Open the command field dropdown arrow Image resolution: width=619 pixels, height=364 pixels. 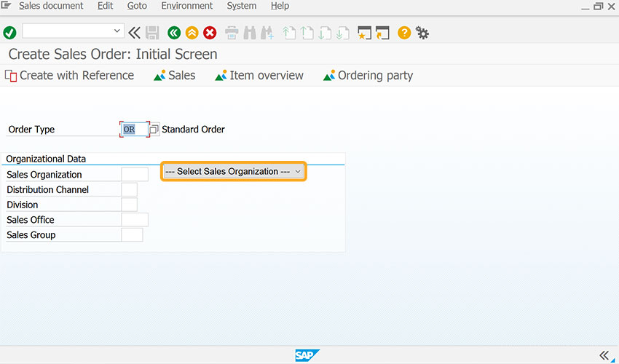click(x=117, y=31)
